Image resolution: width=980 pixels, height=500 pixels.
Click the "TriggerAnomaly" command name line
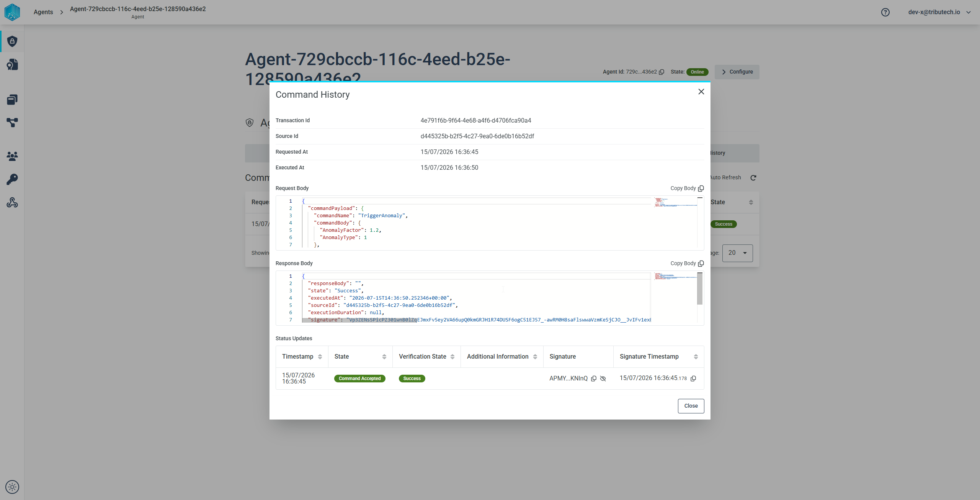[x=361, y=216]
